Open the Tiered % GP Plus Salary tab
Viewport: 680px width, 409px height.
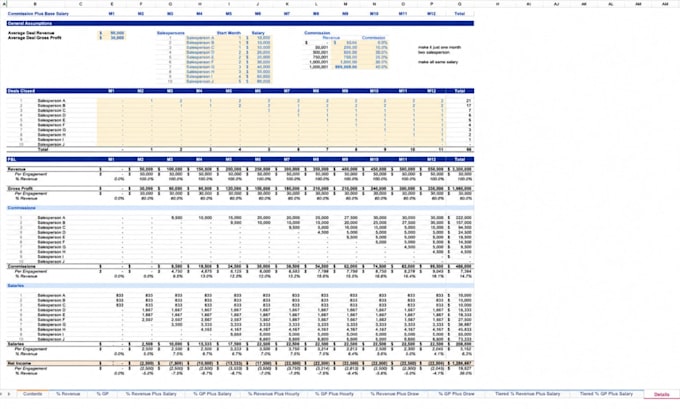coord(606,394)
